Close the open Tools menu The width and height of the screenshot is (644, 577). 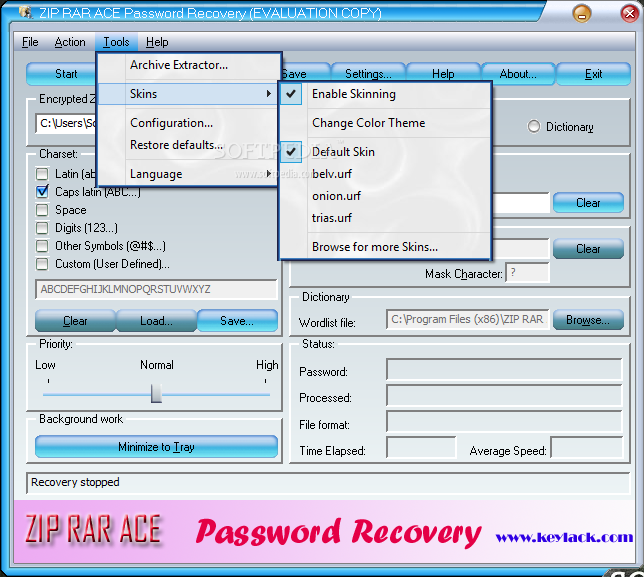pos(116,42)
